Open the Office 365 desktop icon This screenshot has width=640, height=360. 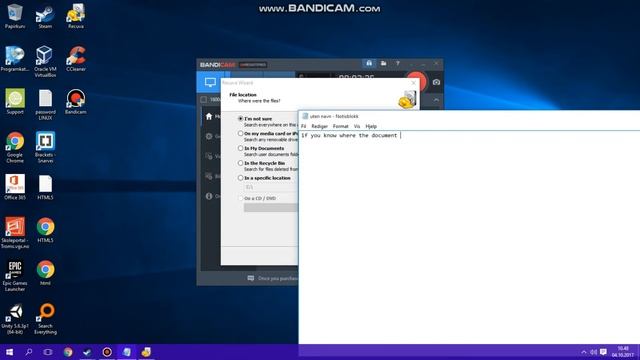(x=15, y=187)
